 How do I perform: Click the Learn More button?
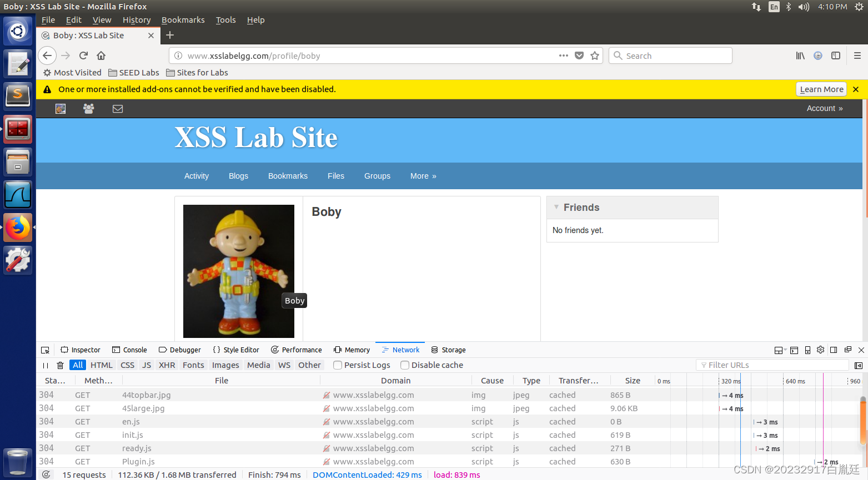tap(822, 89)
